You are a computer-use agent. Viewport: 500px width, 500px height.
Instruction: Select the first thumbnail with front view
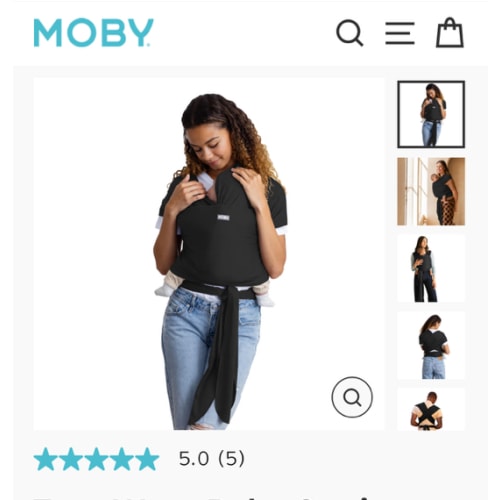tap(431, 114)
